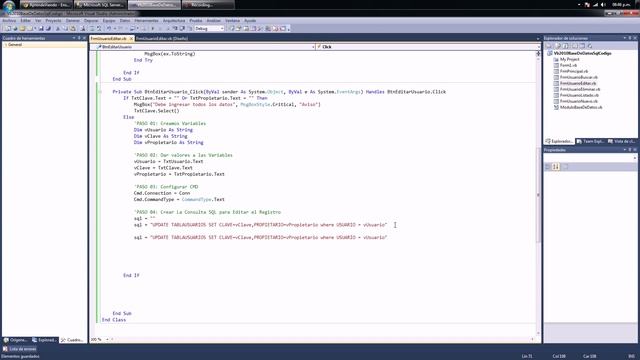Select FrmUsuarioBuscar.vb in Solution Explorer
640x360 pixels.
[x=578, y=77]
